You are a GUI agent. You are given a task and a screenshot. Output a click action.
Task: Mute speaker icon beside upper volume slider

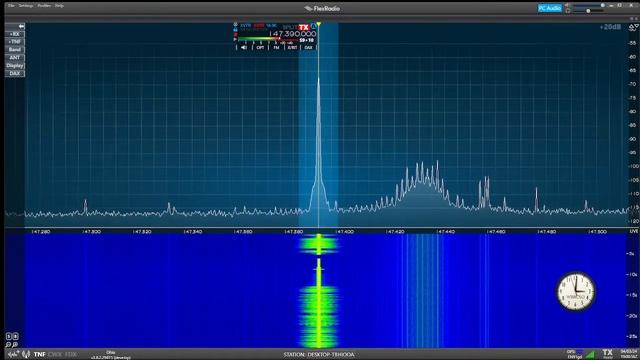point(567,5)
